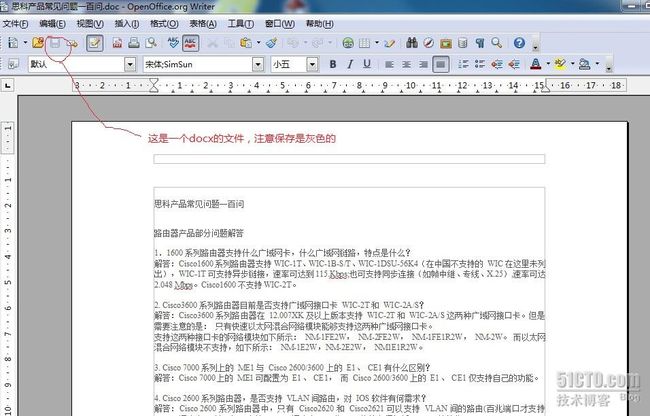Image resolution: width=650 pixels, height=416 pixels.
Task: Toggle Numbering list icon
Action: [463, 64]
